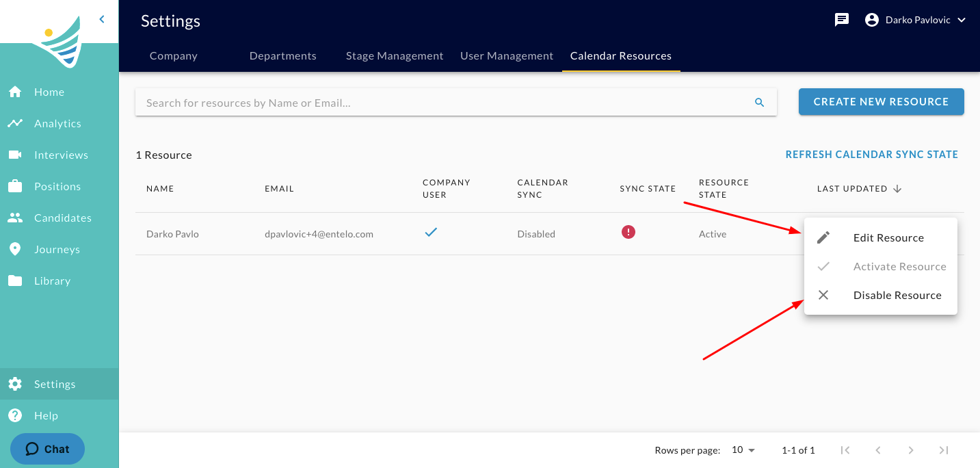Click the X icon for Disable Resource

pyautogui.click(x=823, y=295)
